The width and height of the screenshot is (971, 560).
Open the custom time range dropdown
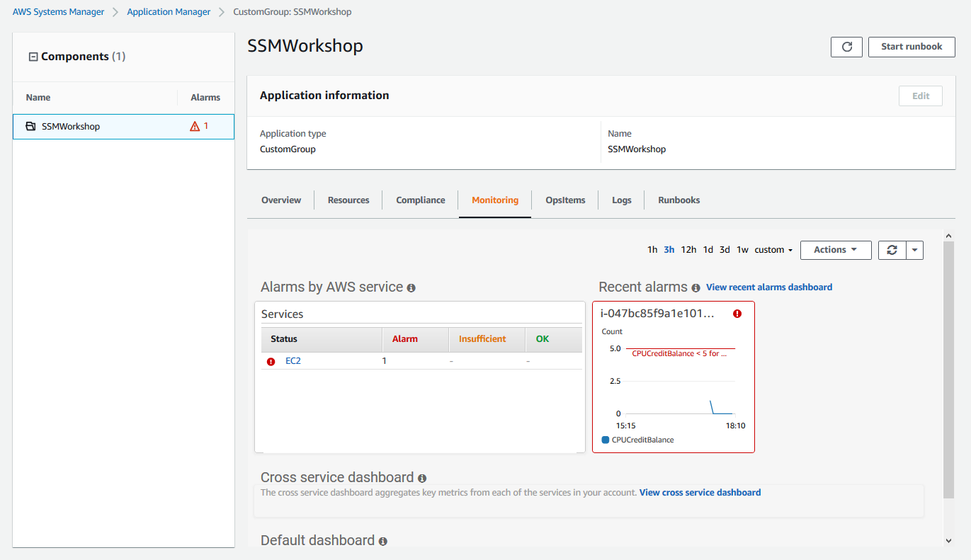[x=773, y=250]
